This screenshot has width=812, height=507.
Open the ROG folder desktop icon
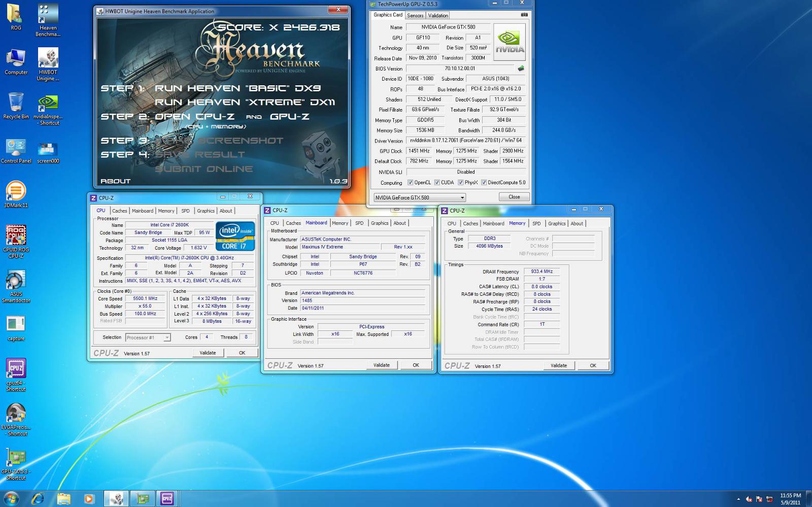16,16
